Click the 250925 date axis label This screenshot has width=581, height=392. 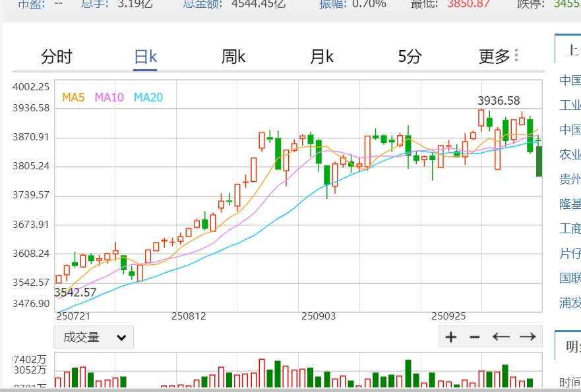coord(448,316)
